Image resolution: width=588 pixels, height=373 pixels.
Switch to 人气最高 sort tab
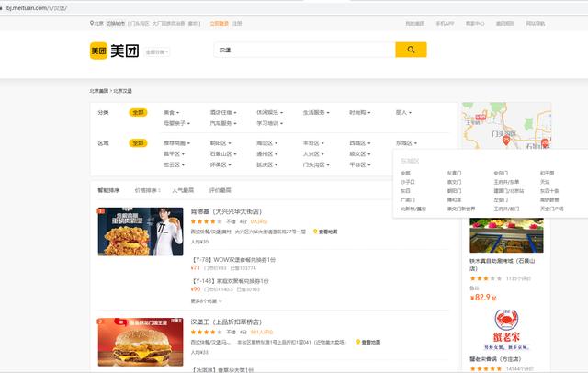pyautogui.click(x=183, y=190)
